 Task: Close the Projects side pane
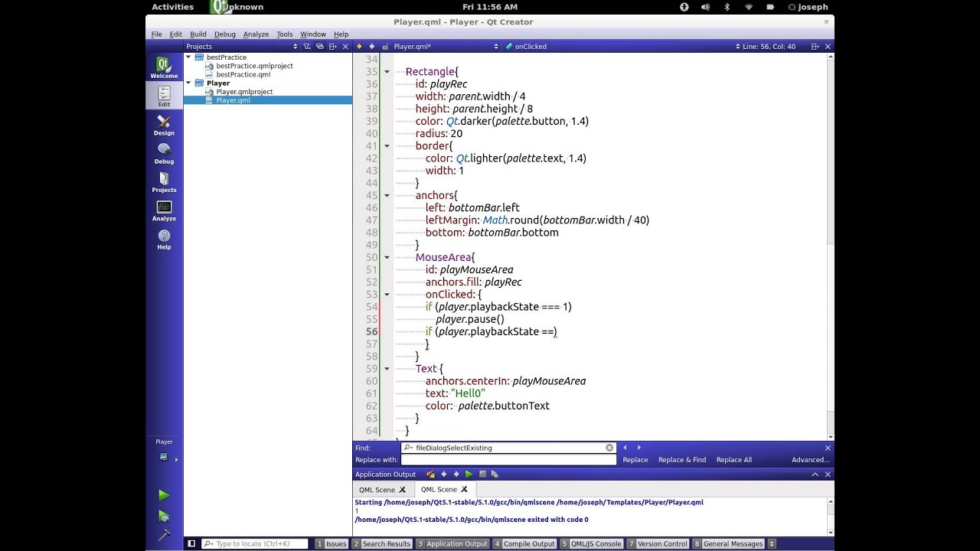345,47
